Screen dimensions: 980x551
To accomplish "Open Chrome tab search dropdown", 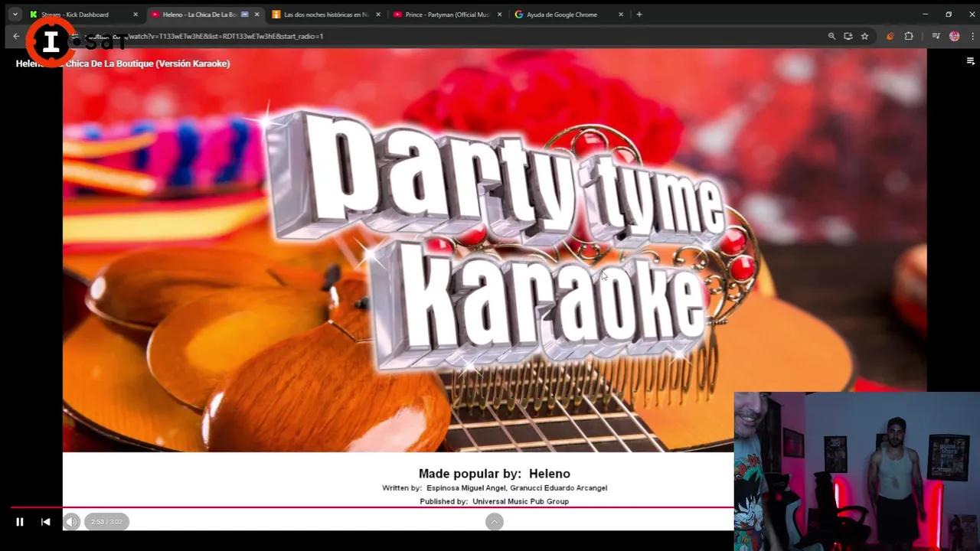I will (15, 15).
